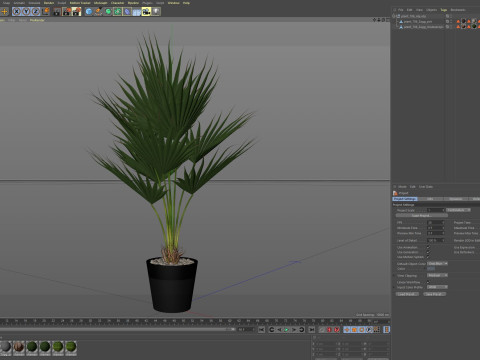
Task: Open the Help menu
Action: 186,3
